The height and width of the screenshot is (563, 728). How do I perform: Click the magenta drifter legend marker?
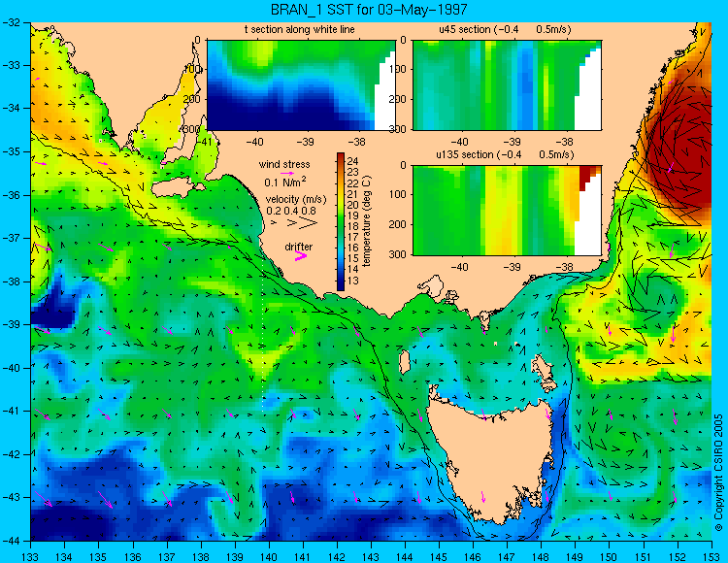(301, 256)
